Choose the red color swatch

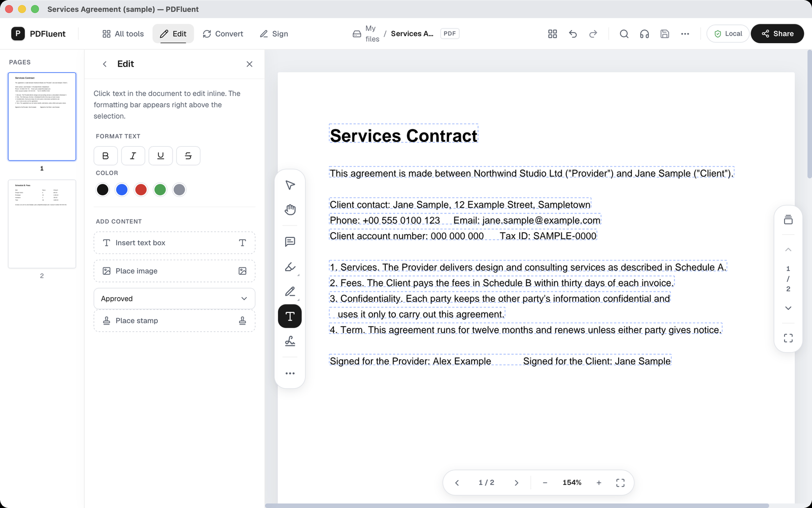coord(141,189)
